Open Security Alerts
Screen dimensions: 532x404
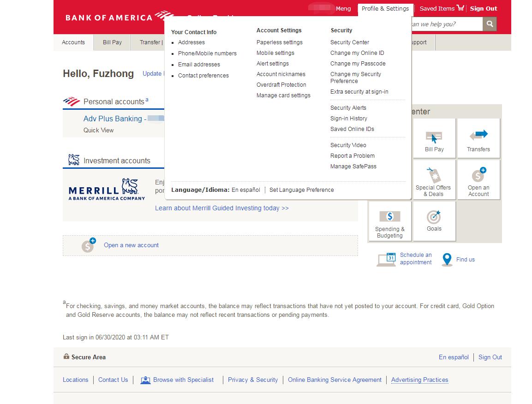pos(348,108)
